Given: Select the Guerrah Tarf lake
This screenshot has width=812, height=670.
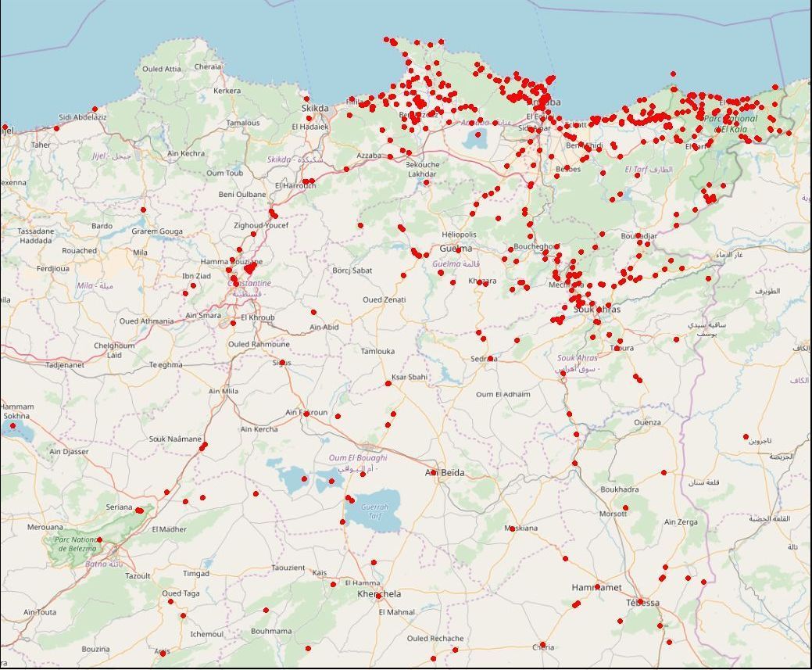Looking at the screenshot, I should coord(374,511).
